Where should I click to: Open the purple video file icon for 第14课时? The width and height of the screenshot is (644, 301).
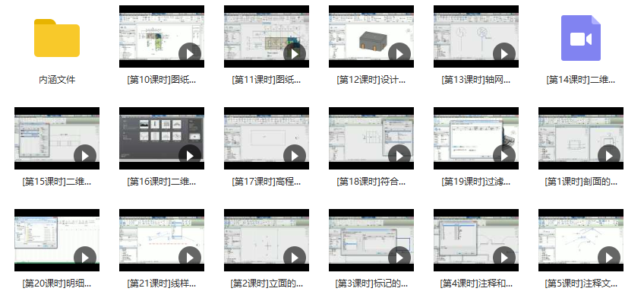coord(581,38)
